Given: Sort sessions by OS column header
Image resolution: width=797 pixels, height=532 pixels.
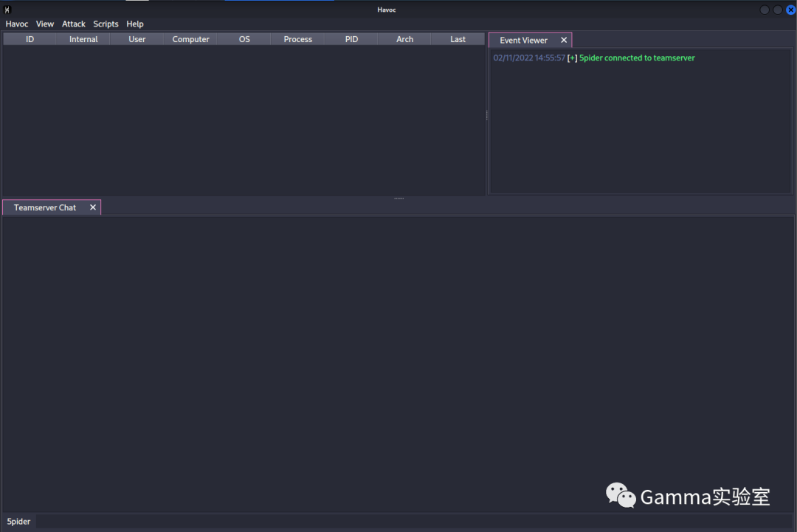Looking at the screenshot, I should 244,39.
